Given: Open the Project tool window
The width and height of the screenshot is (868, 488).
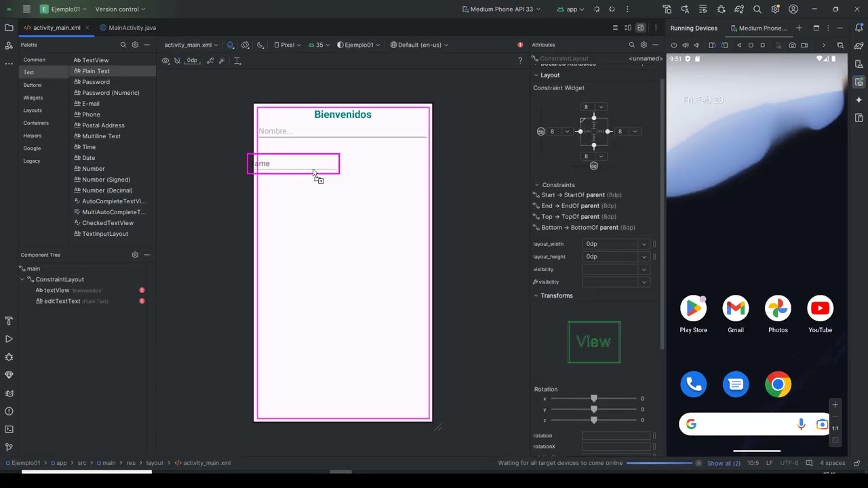Looking at the screenshot, I should [x=9, y=28].
